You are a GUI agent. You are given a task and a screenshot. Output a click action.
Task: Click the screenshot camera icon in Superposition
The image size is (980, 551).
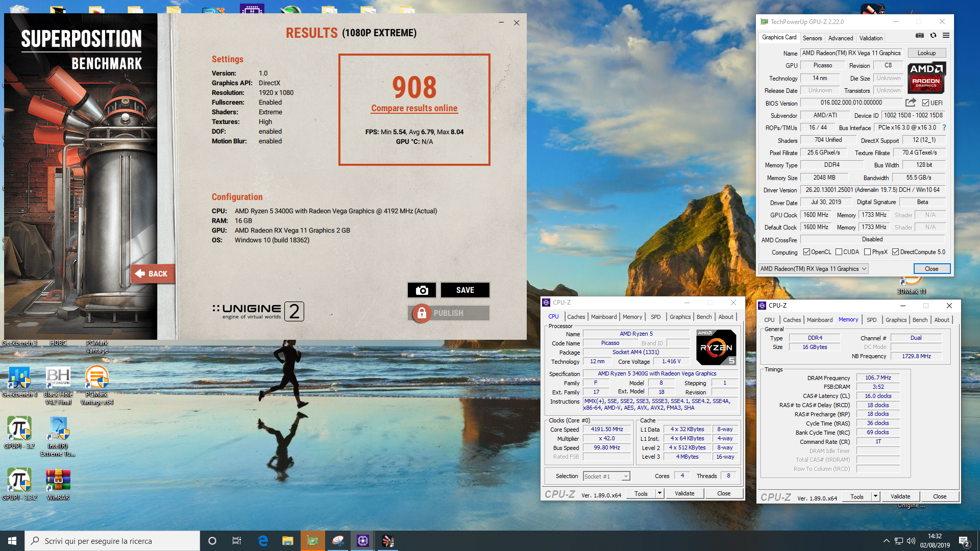(x=422, y=290)
